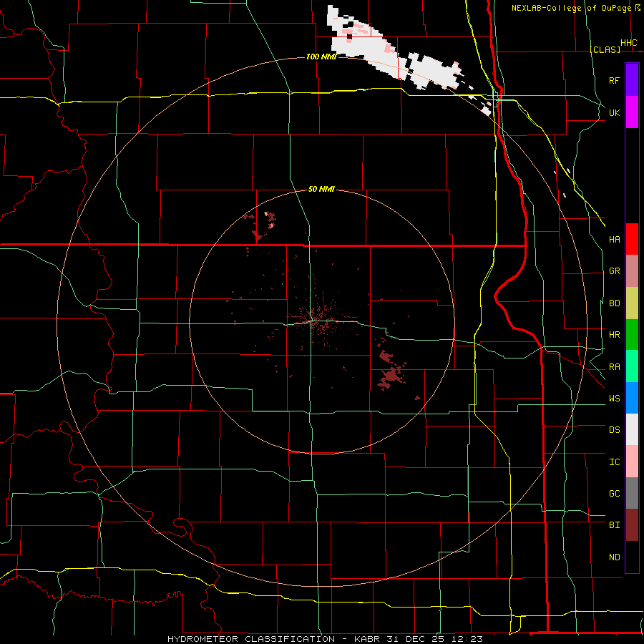Select the light pink IC legend swatch
This screenshot has width=644, height=644.
pyautogui.click(x=632, y=462)
